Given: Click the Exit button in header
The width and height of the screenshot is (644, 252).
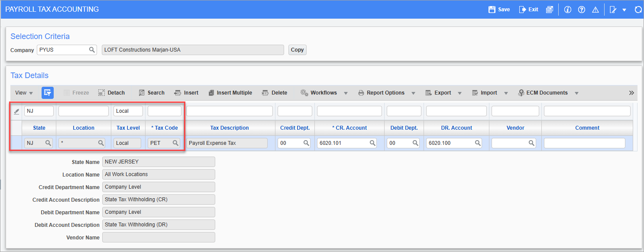Looking at the screenshot, I should (x=528, y=9).
